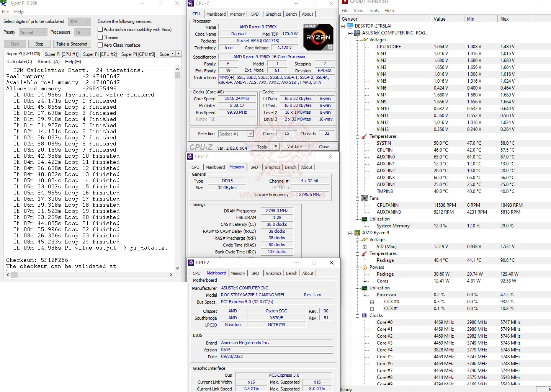
Task: Open the Calculate(C) menu in Hyper PI
Action: click(20, 62)
